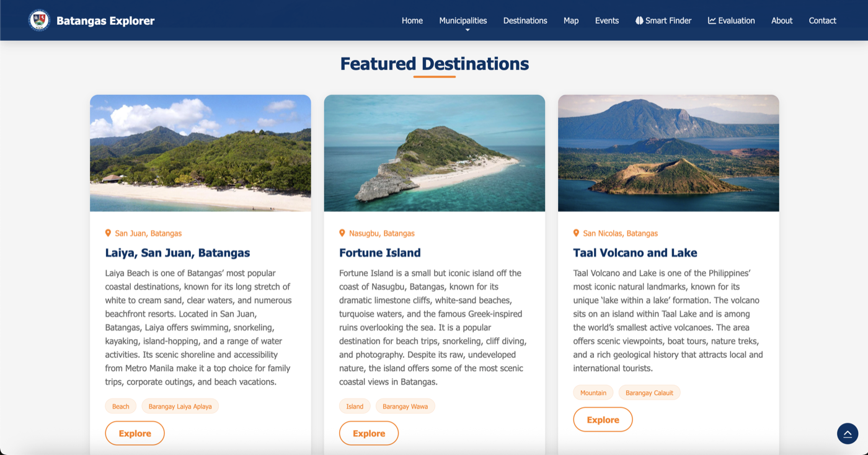Click Explore on the Laiya card
The height and width of the screenshot is (455, 868).
(x=135, y=433)
